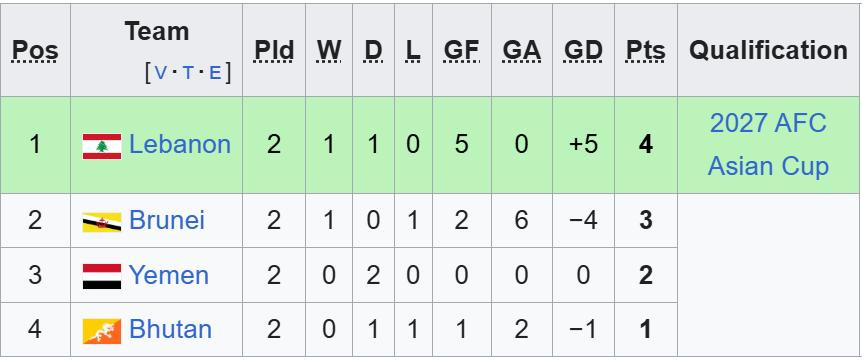Open the Lebanon team link
Viewport: 862px width, 361px height.
(x=180, y=145)
